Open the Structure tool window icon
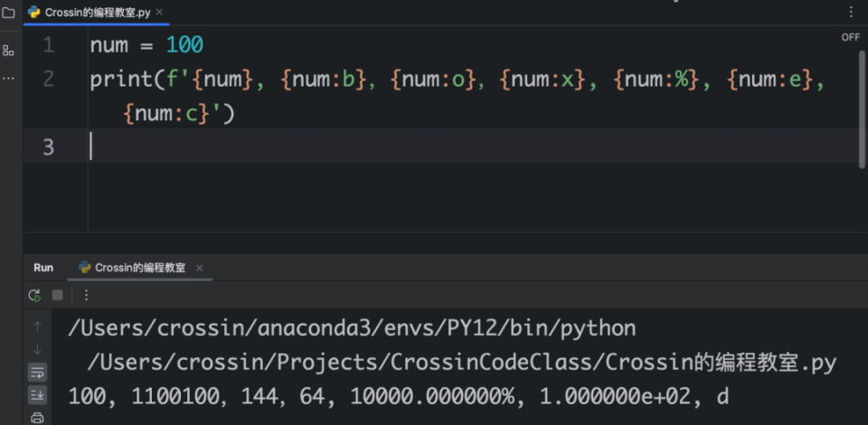 click(8, 51)
